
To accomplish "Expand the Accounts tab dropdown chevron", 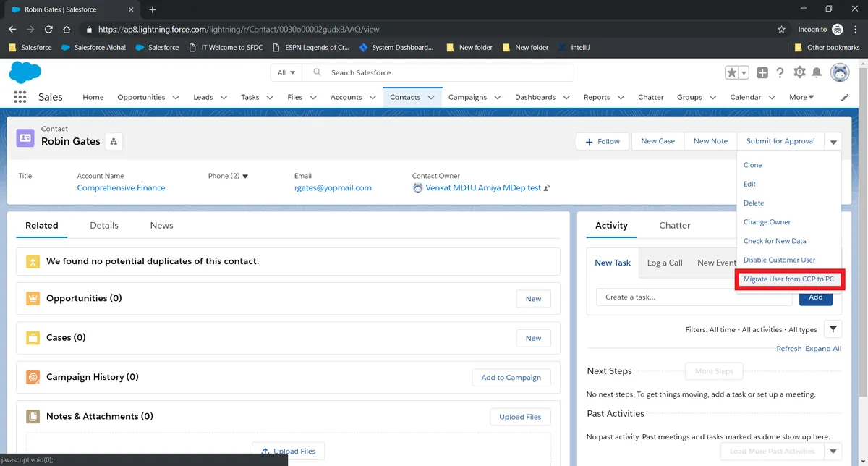I will [x=373, y=97].
